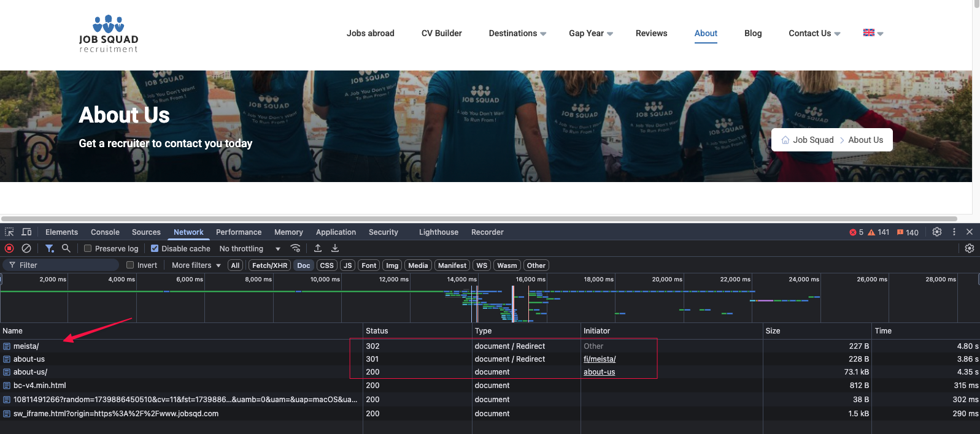The image size is (980, 434).
Task: Click the Job Squad logo
Action: click(109, 34)
